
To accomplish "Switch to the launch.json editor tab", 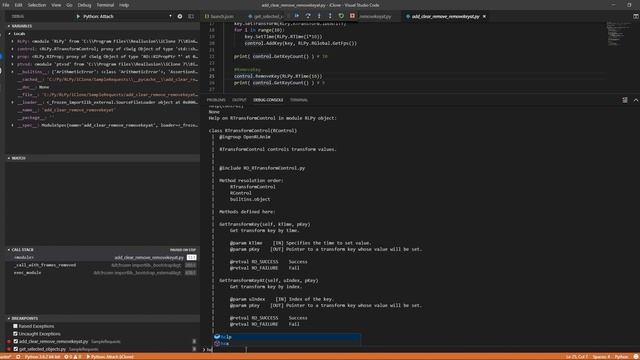I will [x=221, y=16].
